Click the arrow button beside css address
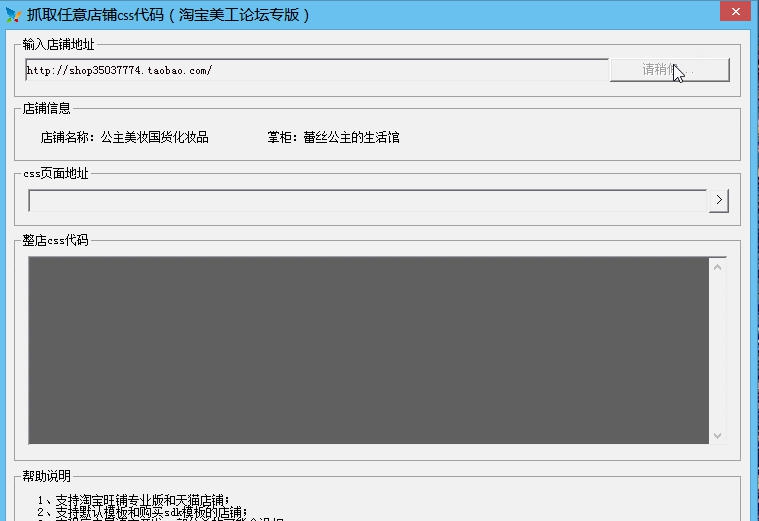Viewport: 759px width, 521px height. coord(719,200)
